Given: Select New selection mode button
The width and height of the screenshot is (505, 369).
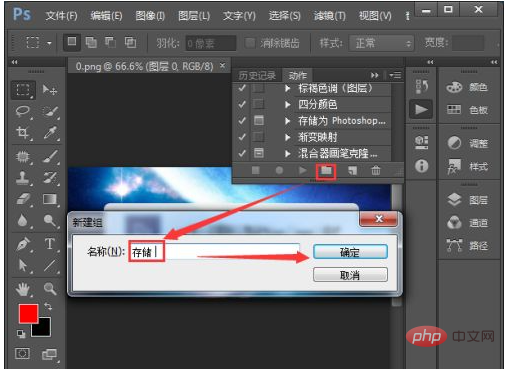Looking at the screenshot, I should coord(72,42).
